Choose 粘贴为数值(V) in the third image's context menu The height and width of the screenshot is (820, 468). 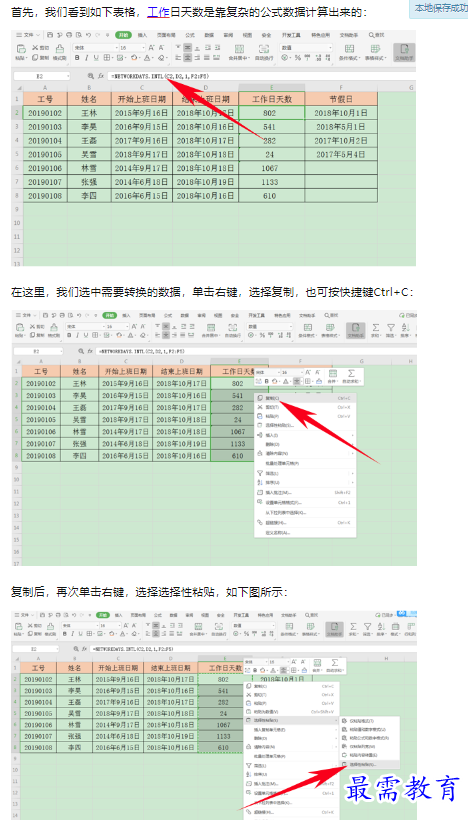tap(292, 712)
